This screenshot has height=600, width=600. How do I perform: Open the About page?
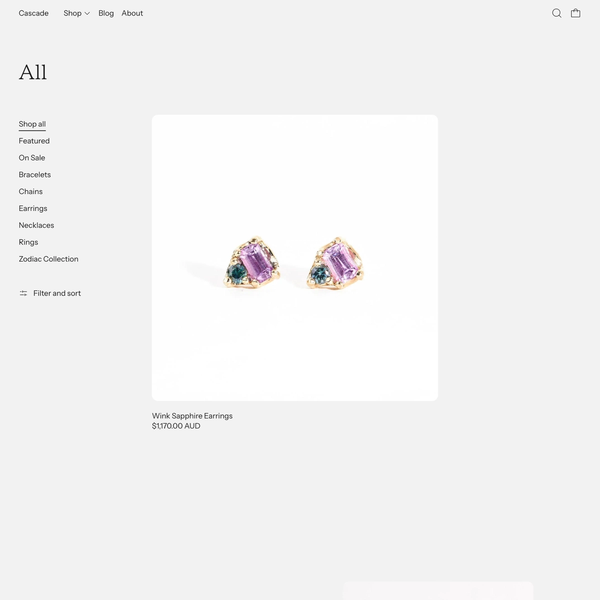(x=132, y=13)
